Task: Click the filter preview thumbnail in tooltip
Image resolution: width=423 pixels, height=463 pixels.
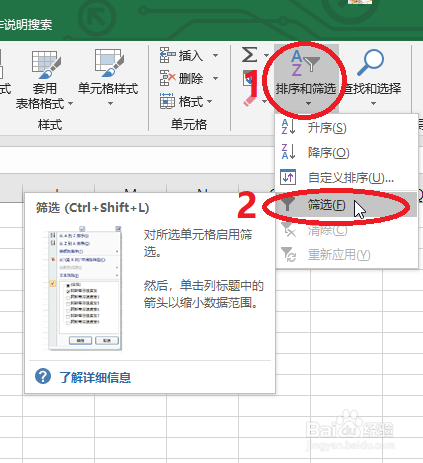Action: [x=83, y=289]
